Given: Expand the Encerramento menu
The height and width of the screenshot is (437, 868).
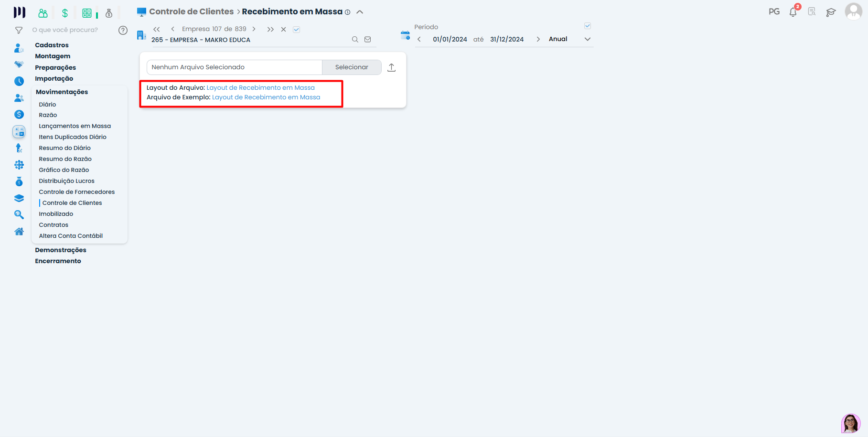Looking at the screenshot, I should 58,261.
